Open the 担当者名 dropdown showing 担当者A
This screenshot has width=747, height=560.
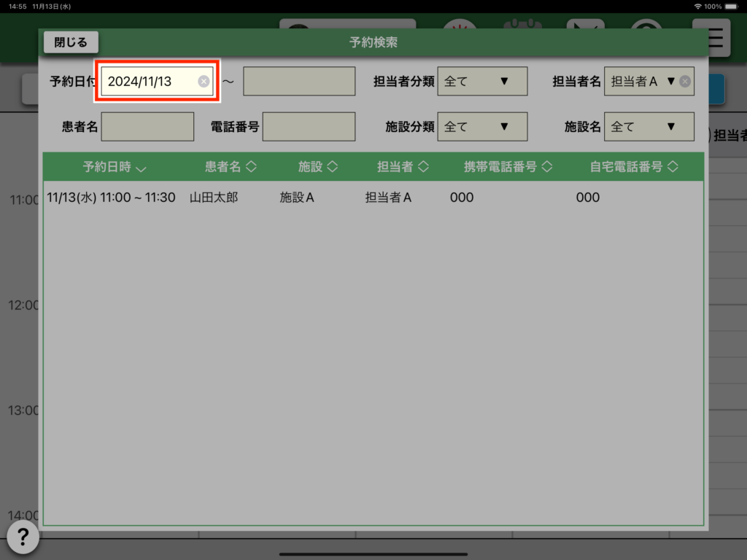[642, 82]
